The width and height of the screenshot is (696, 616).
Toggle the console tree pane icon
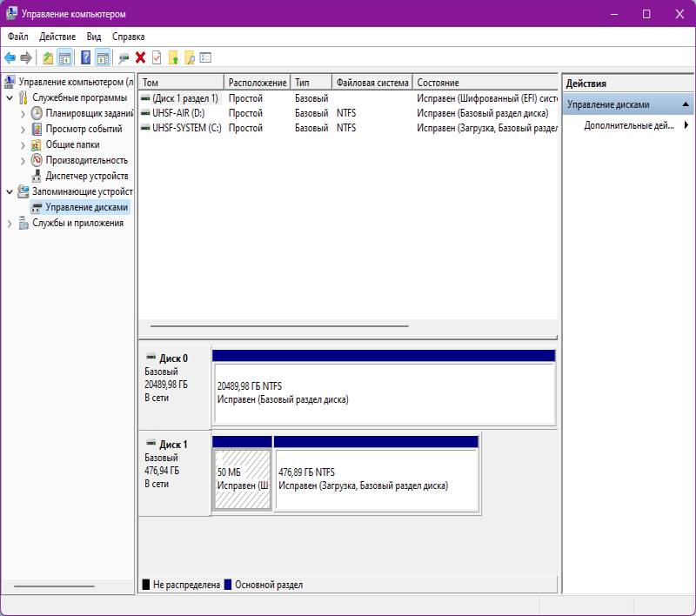point(64,57)
